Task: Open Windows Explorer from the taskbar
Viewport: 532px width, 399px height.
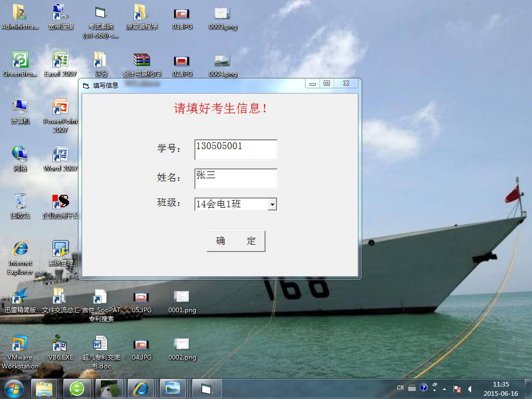Action: point(45,388)
